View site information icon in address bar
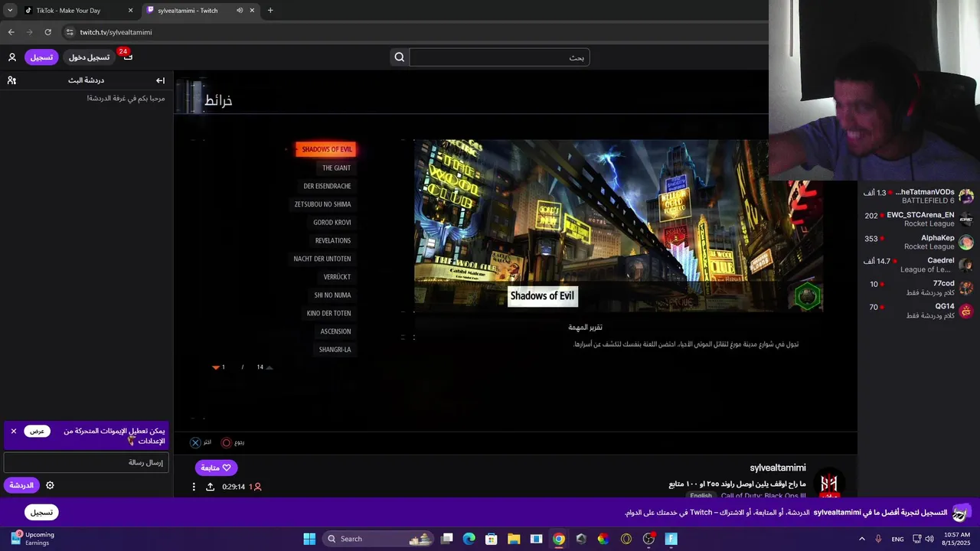 point(70,32)
